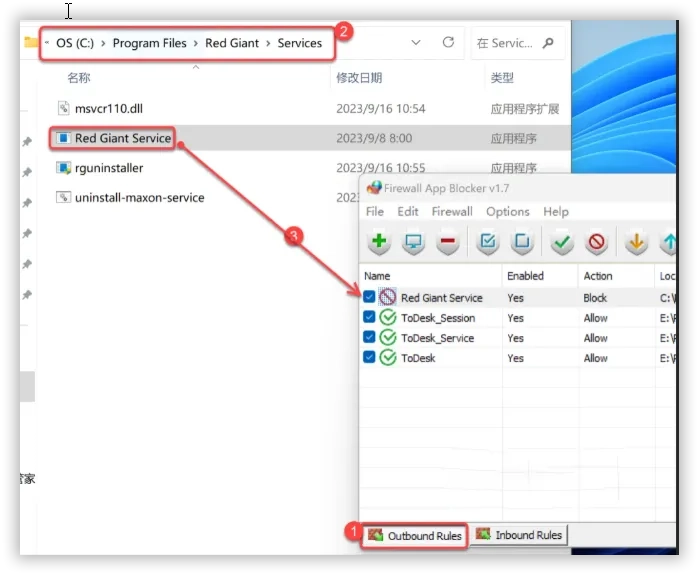Expand the chevron after Program Files
This screenshot has height=575, width=699.
pyautogui.click(x=196, y=43)
